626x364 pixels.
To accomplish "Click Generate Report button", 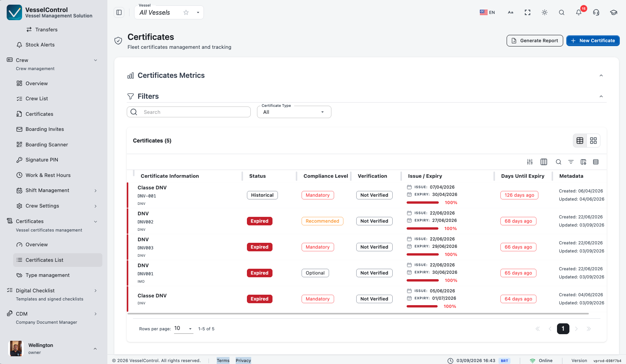I will click(x=535, y=41).
